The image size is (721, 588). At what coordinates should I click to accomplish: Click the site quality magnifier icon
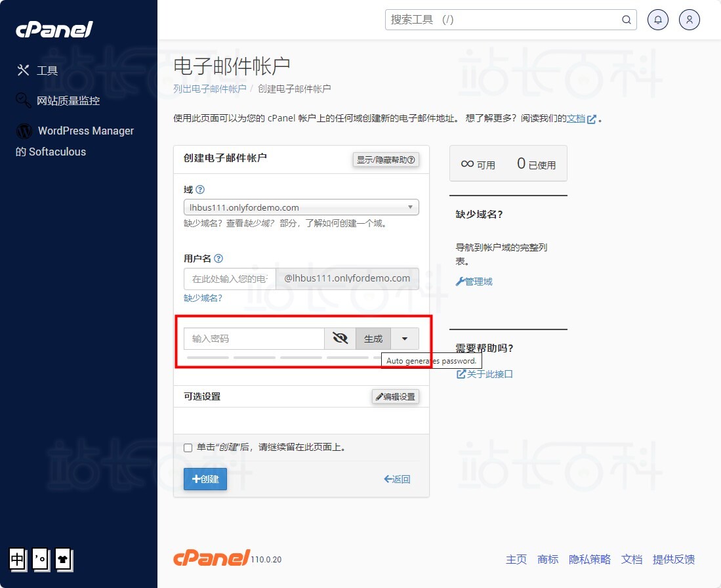(23, 100)
